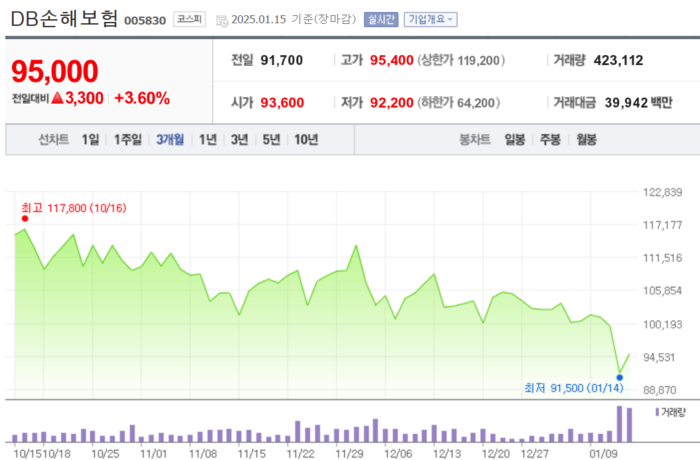Click the calendar icon beside 2025.01.15

[x=222, y=20]
